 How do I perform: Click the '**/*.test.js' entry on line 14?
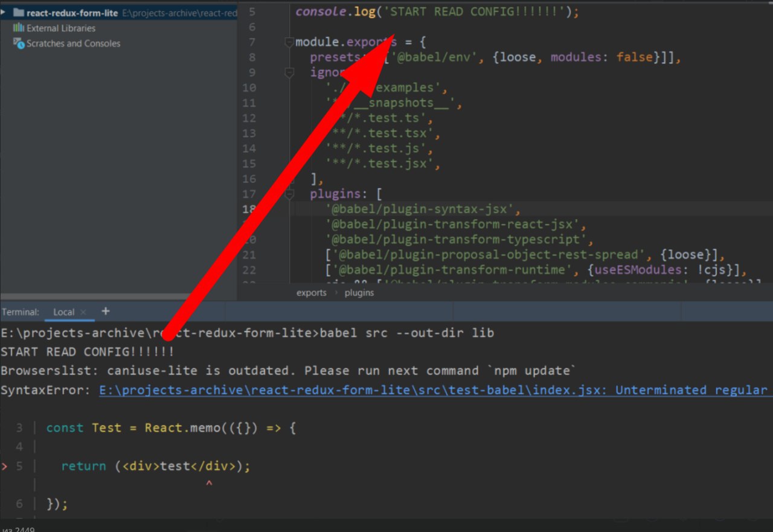tap(379, 149)
